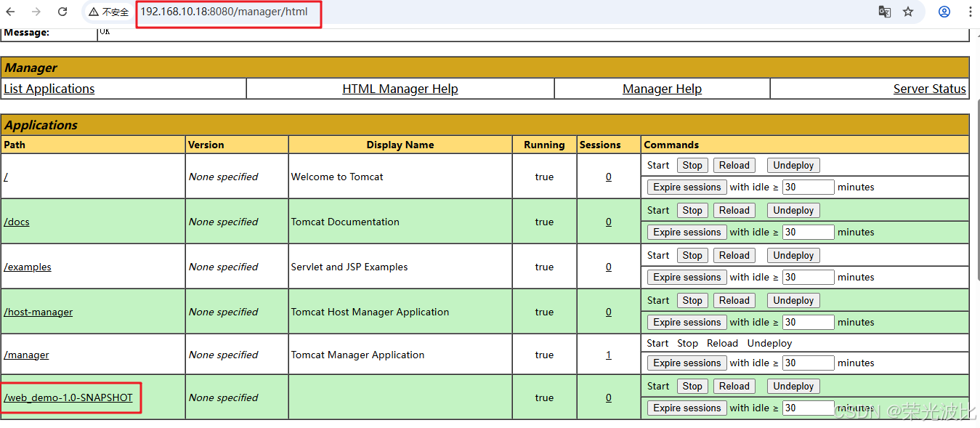Select 'Welcome to Tomcat' display name text
Screen dimensions: 980x428
[x=337, y=177]
